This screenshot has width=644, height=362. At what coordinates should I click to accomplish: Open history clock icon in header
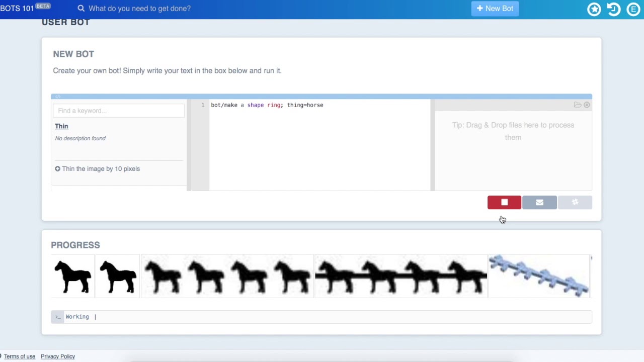pyautogui.click(x=613, y=9)
